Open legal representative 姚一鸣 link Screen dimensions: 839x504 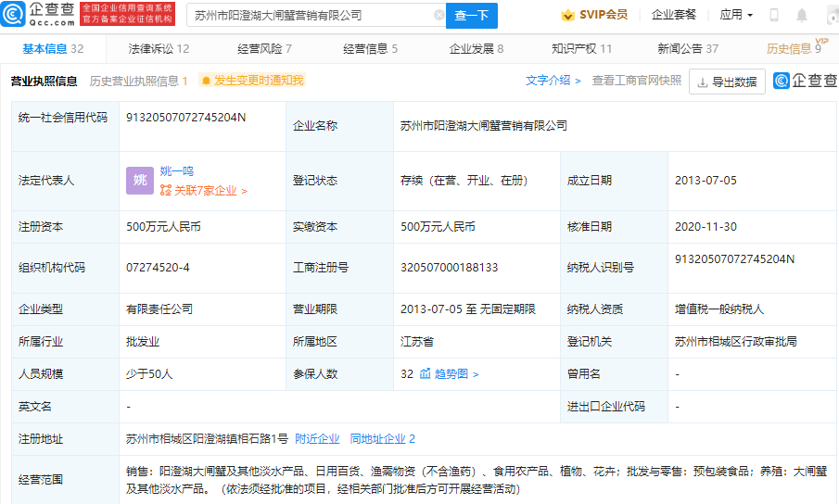(176, 171)
